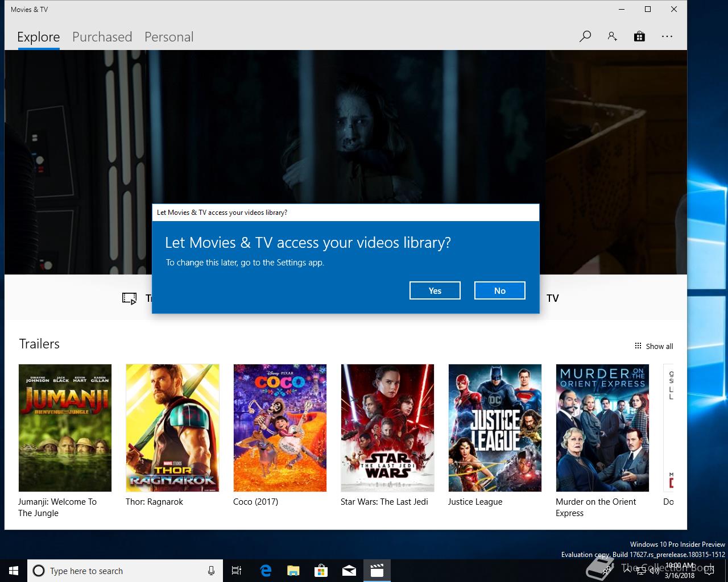Open the Windows Start menu
The image size is (728, 582).
(14, 571)
